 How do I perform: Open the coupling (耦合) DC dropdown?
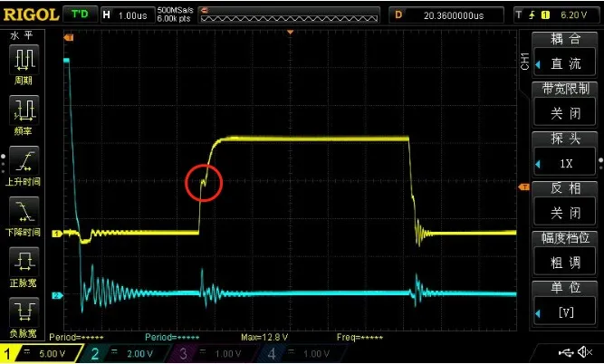[x=566, y=65]
